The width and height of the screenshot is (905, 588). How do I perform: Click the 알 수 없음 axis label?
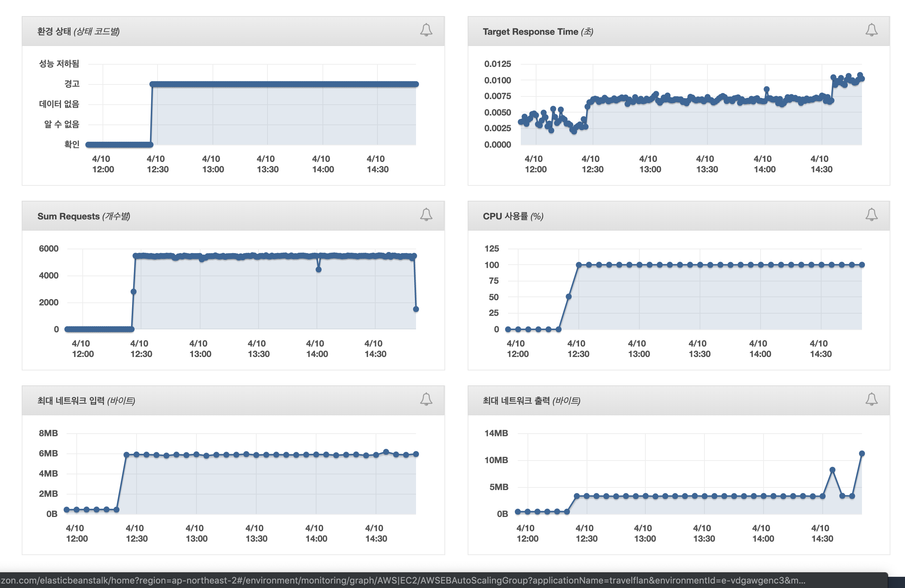(62, 124)
